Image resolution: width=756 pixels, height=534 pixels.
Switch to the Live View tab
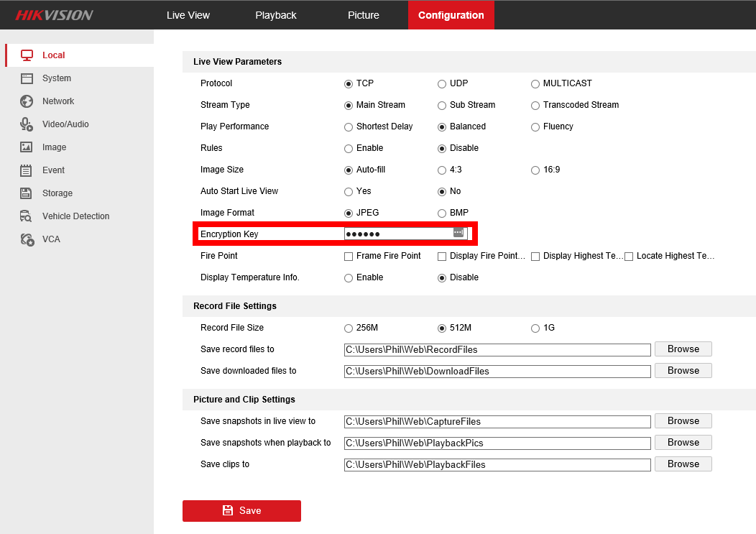pyautogui.click(x=188, y=14)
